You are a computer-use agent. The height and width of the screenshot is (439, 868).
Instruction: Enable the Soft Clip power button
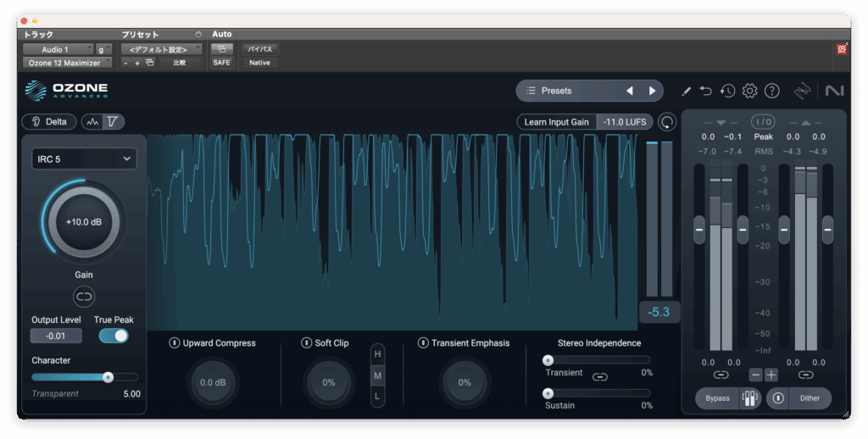[x=307, y=343]
